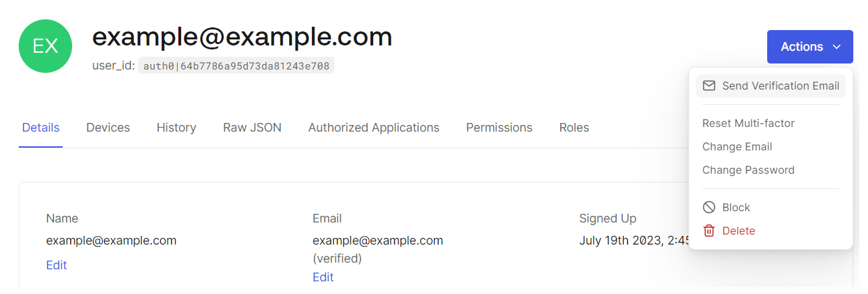Click the envelope icon for verification email
868x294 pixels.
coord(709,86)
